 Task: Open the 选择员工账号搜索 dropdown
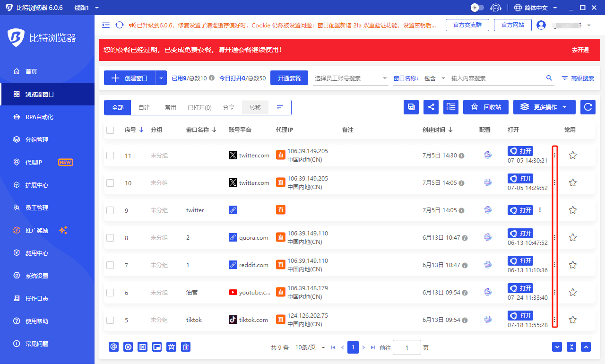click(x=350, y=78)
